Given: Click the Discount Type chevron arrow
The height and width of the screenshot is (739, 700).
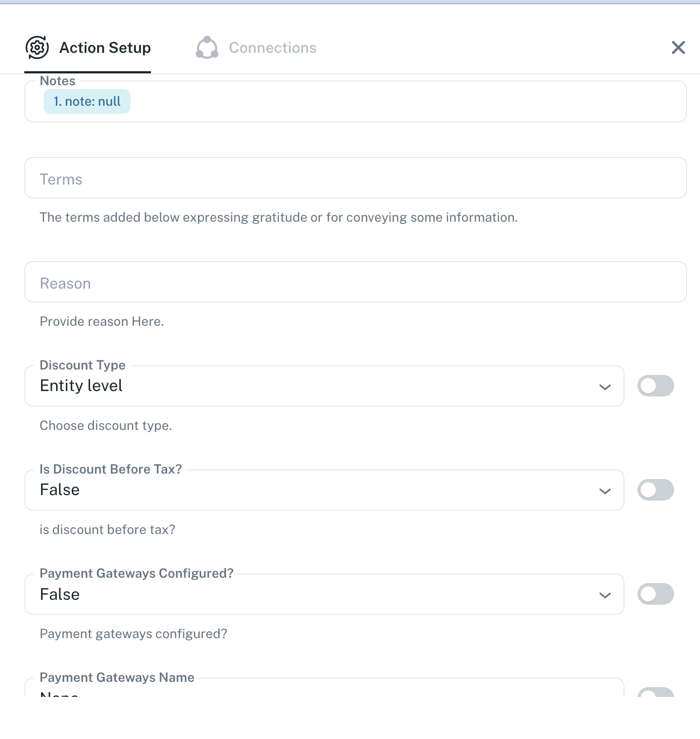Looking at the screenshot, I should pos(605,387).
